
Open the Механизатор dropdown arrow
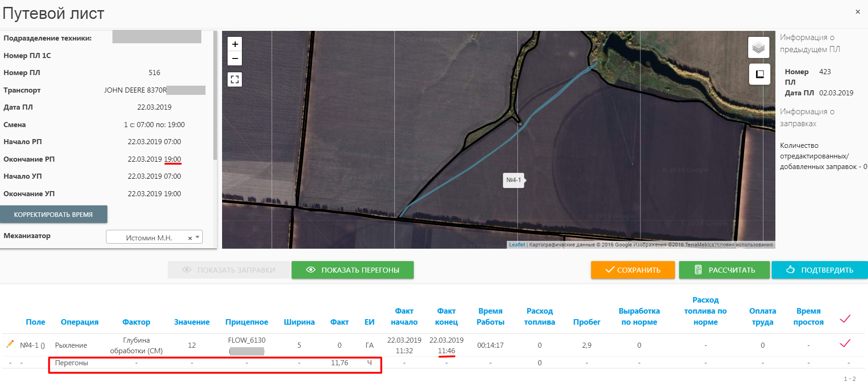[198, 237]
